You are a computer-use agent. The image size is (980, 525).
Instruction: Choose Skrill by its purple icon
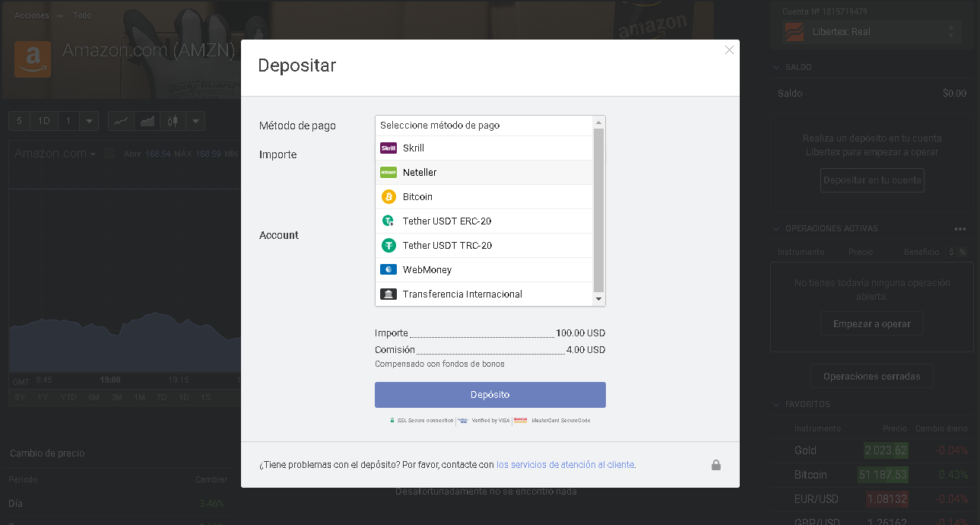389,148
